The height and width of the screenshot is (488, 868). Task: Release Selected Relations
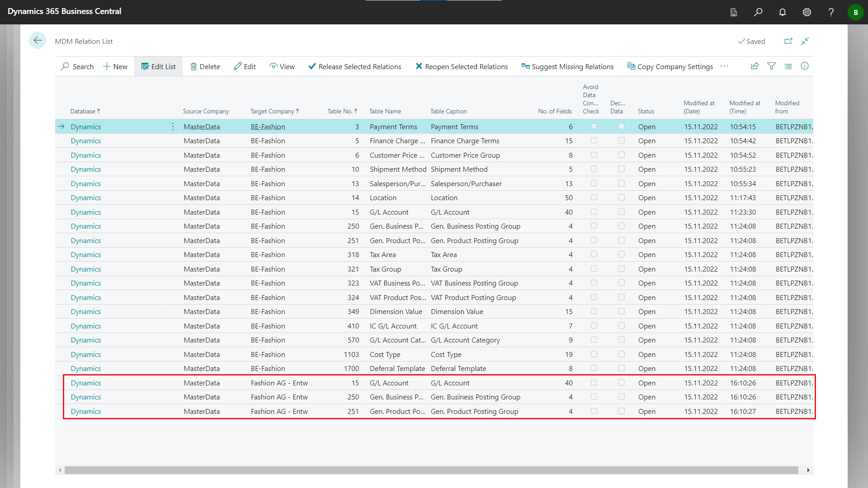pyautogui.click(x=355, y=66)
